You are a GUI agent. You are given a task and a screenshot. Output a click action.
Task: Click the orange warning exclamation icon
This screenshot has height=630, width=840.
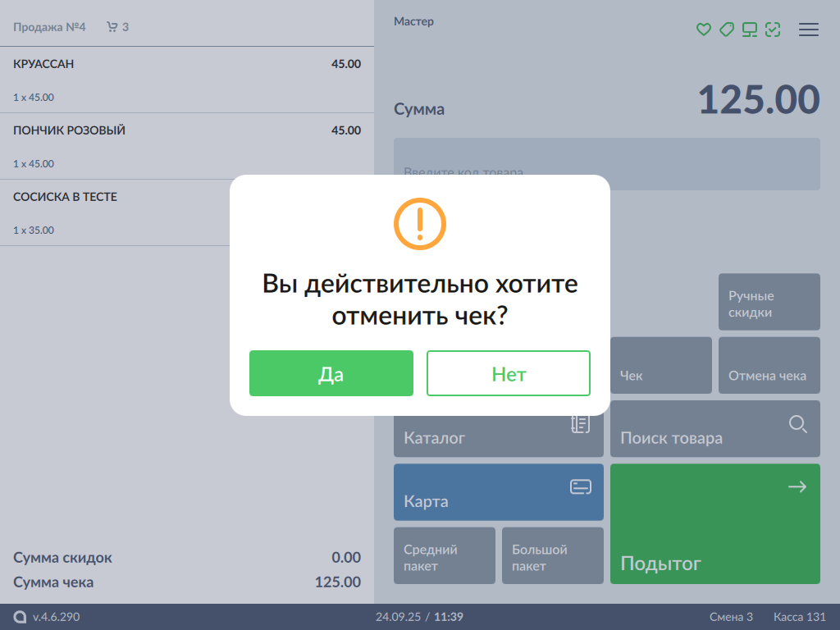tap(419, 222)
